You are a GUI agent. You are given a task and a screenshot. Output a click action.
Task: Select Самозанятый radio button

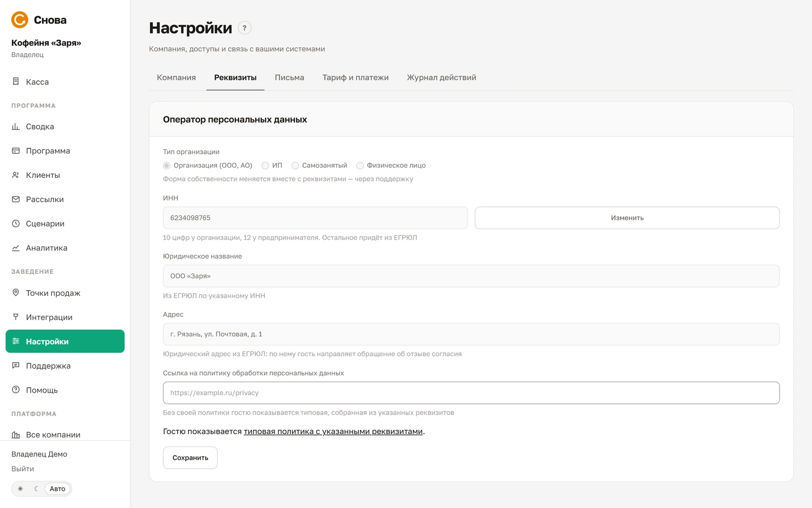[x=295, y=166]
